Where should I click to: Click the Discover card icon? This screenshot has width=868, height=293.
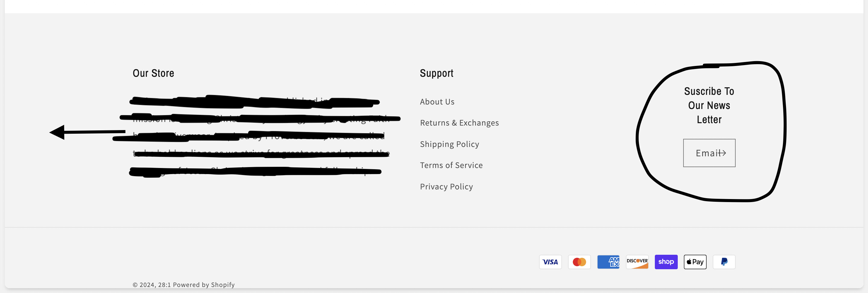637,262
